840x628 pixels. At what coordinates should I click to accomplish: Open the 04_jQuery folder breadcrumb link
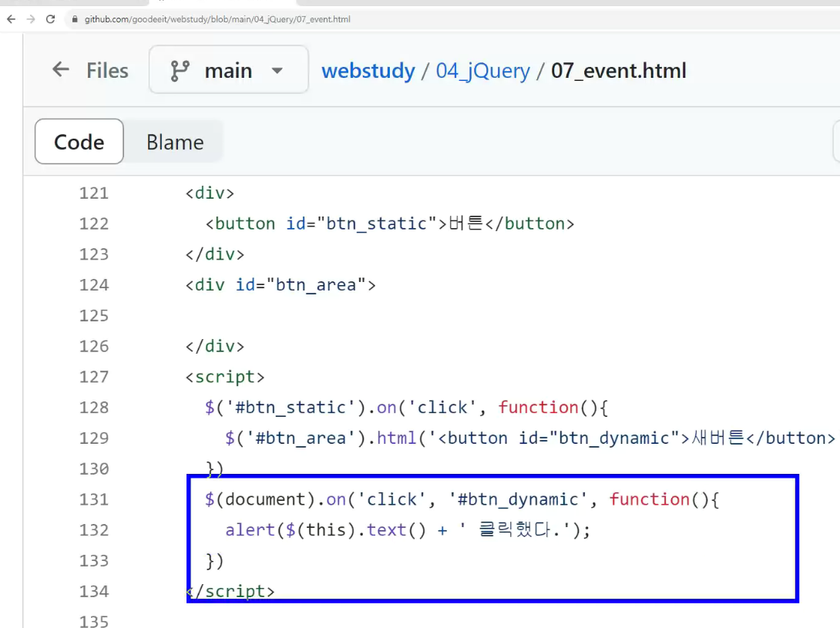(482, 71)
